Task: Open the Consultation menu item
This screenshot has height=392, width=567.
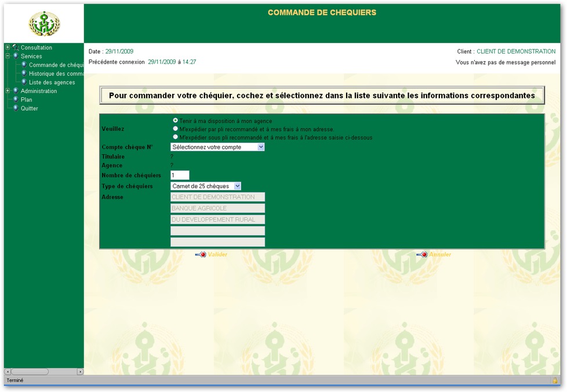Action: 36,47
